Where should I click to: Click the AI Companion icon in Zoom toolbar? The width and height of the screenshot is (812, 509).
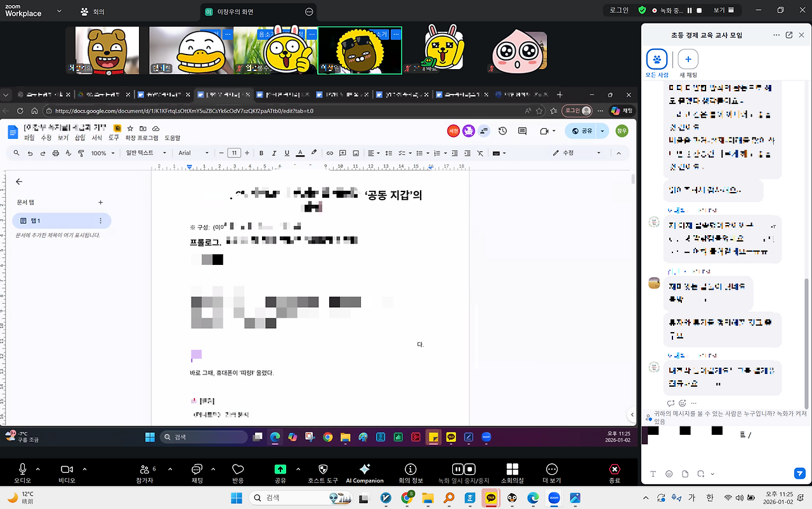pyautogui.click(x=364, y=470)
